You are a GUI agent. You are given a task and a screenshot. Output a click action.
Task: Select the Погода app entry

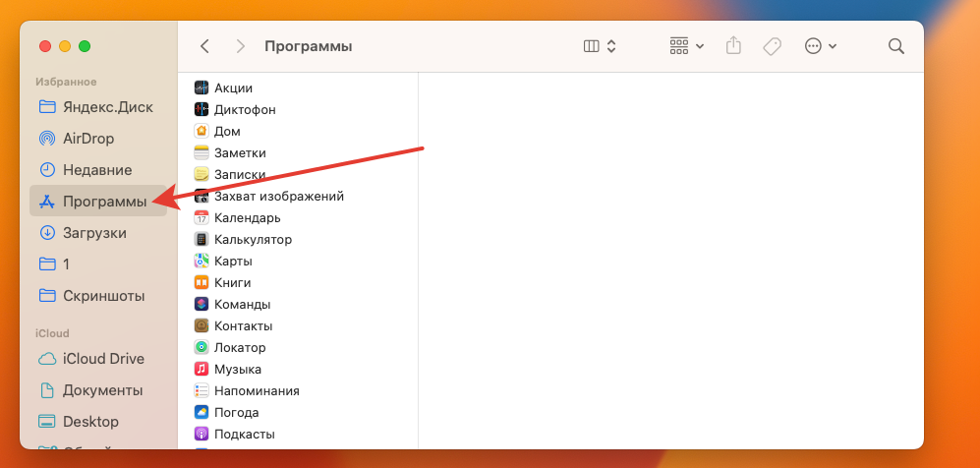[226, 412]
